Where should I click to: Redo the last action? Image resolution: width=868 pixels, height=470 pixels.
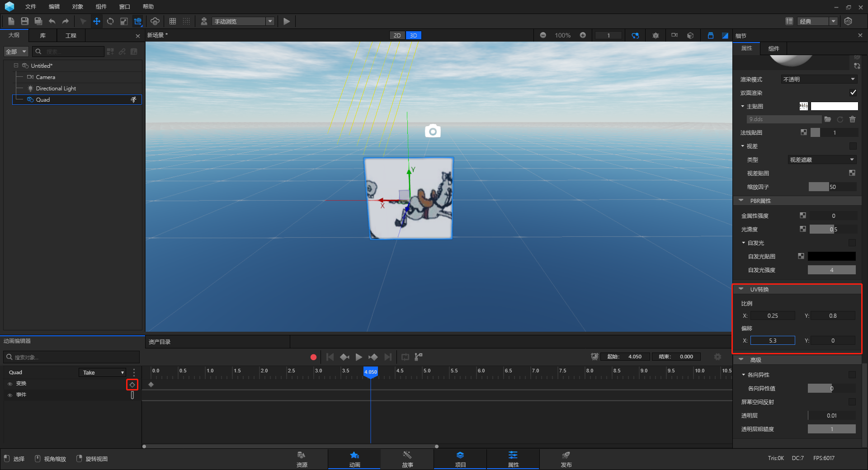[66, 21]
